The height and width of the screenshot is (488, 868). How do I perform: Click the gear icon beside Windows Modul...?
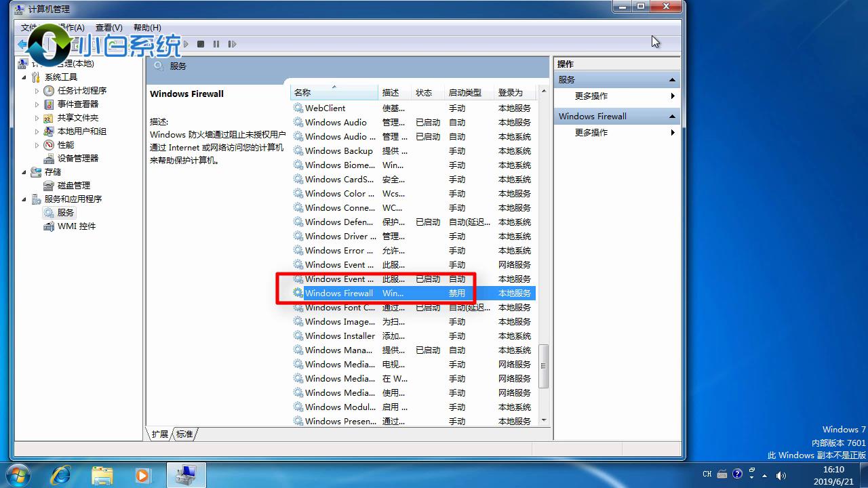click(x=298, y=407)
